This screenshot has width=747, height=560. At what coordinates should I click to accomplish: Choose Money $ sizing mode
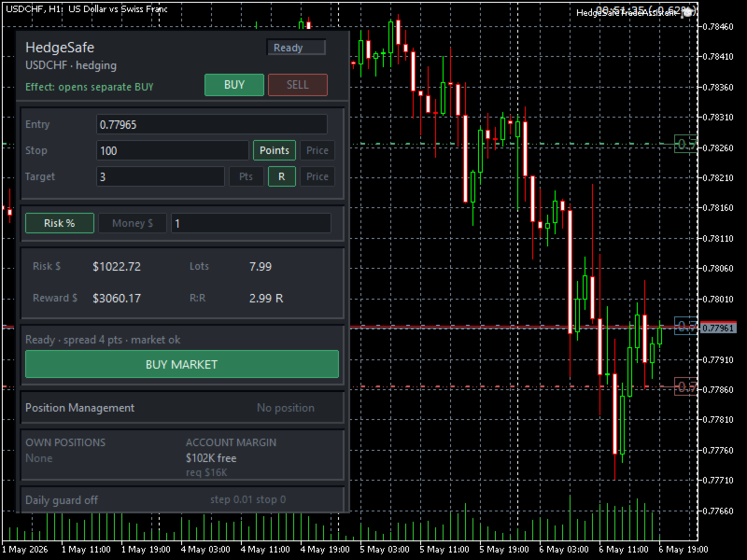click(x=133, y=223)
